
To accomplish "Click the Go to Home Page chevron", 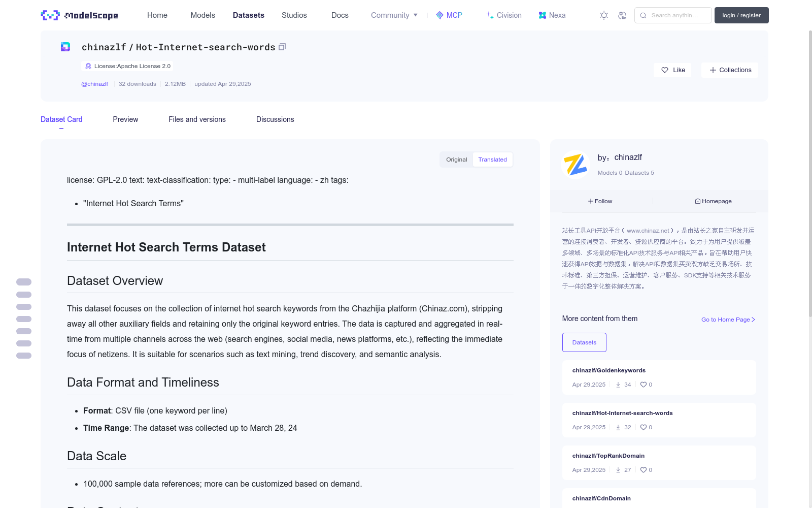I will (753, 320).
